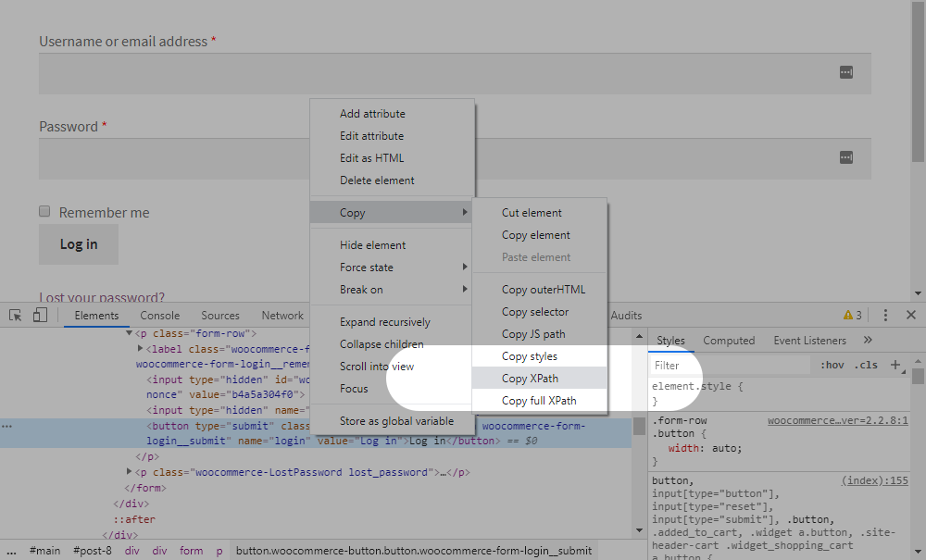The image size is (926, 560).
Task: Switch to the Computed tab
Action: pyautogui.click(x=729, y=341)
